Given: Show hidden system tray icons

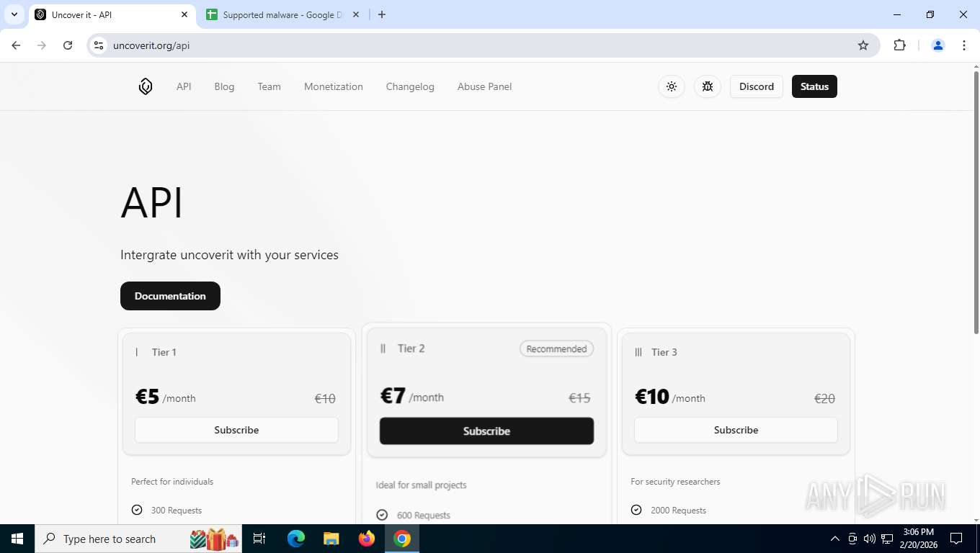Looking at the screenshot, I should point(835,539).
